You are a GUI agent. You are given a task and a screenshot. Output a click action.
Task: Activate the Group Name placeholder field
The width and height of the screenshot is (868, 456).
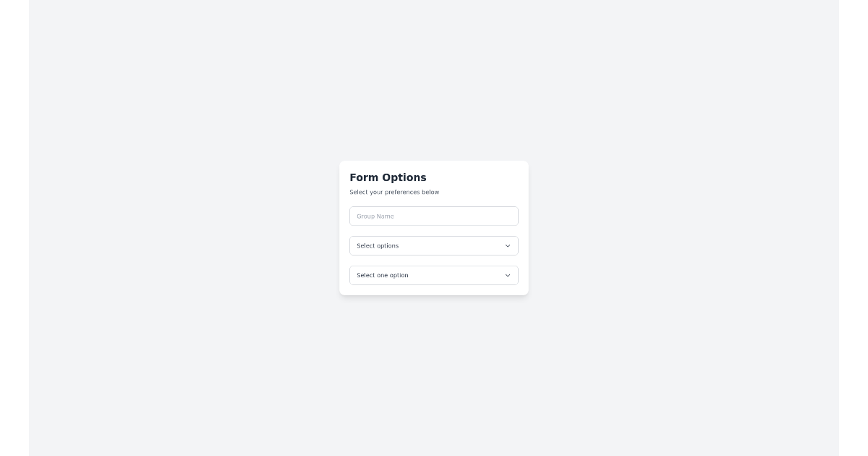(x=433, y=216)
